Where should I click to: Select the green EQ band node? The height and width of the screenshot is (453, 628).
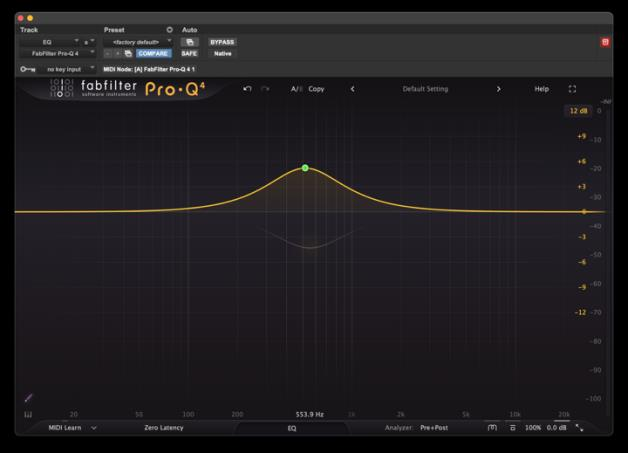click(305, 168)
